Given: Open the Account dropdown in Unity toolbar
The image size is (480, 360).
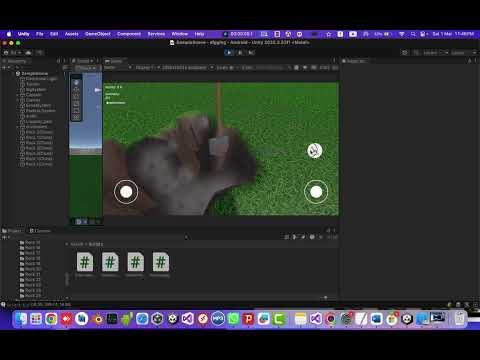Looking at the screenshot, I should (14, 53).
